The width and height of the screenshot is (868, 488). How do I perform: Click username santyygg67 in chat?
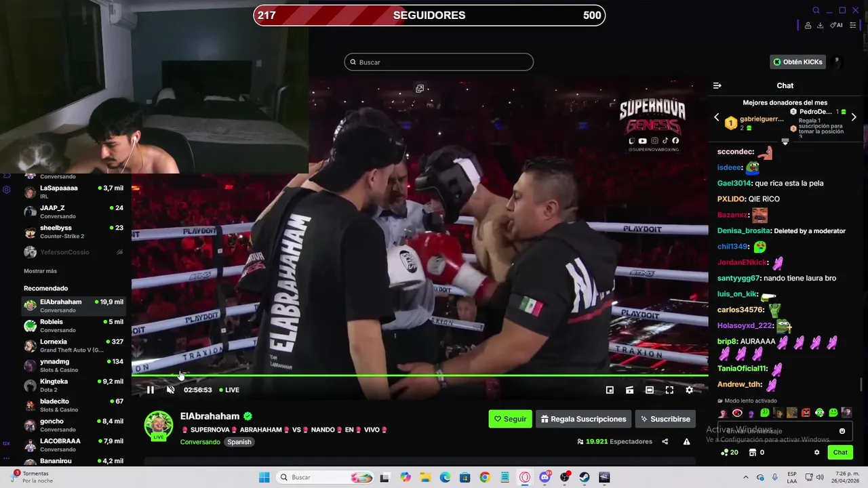coord(738,279)
